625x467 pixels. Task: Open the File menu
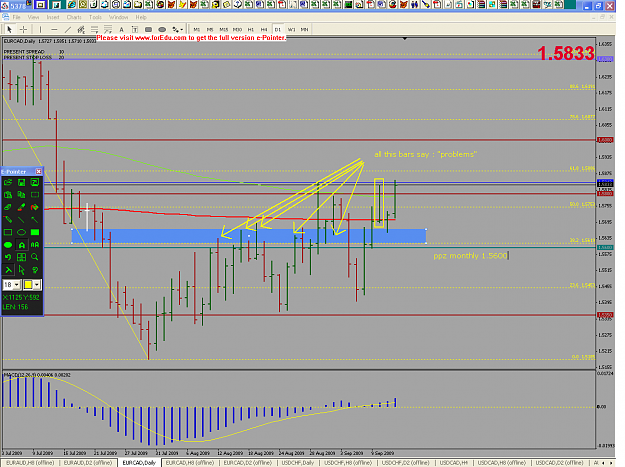[16, 17]
